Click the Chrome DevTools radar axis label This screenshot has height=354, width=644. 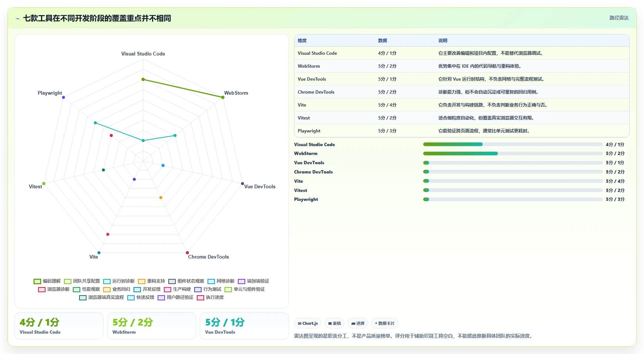(x=208, y=257)
